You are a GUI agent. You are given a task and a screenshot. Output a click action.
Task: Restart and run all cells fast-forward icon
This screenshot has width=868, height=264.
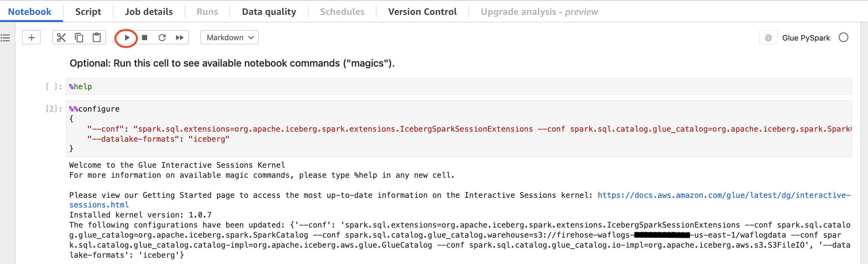(x=179, y=38)
